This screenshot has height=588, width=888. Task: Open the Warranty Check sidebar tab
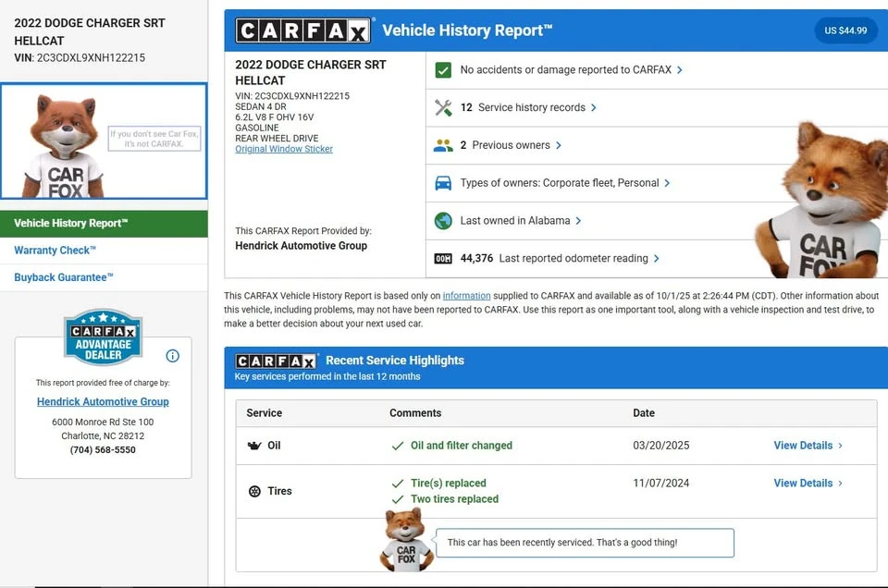(104, 251)
